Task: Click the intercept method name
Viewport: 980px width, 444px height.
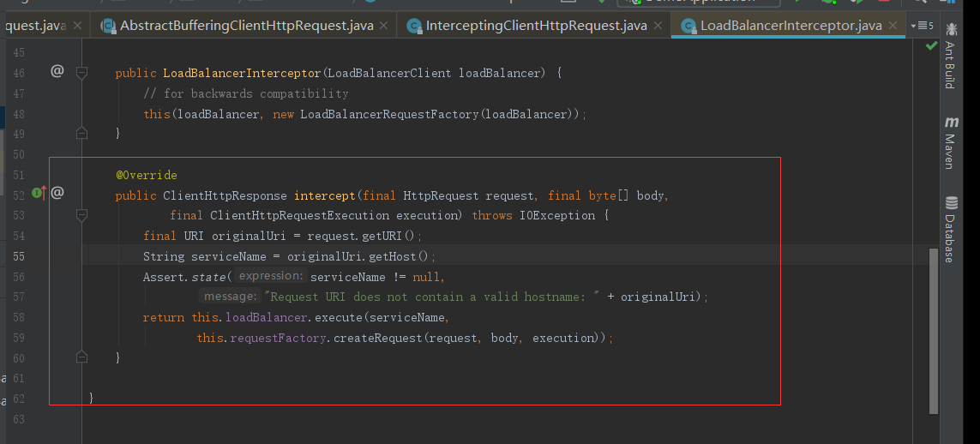Action: (325, 195)
